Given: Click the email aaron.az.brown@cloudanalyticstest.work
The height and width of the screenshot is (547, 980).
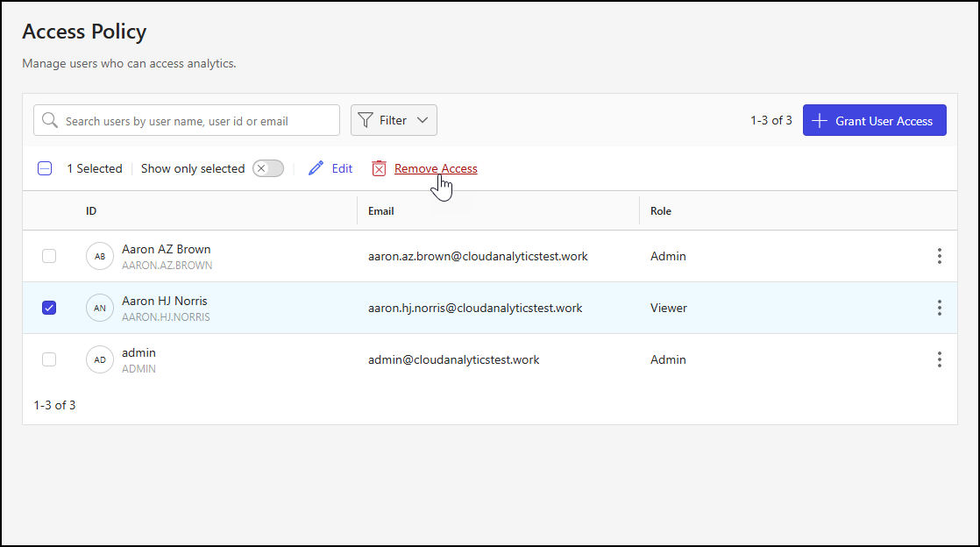Looking at the screenshot, I should point(478,256).
